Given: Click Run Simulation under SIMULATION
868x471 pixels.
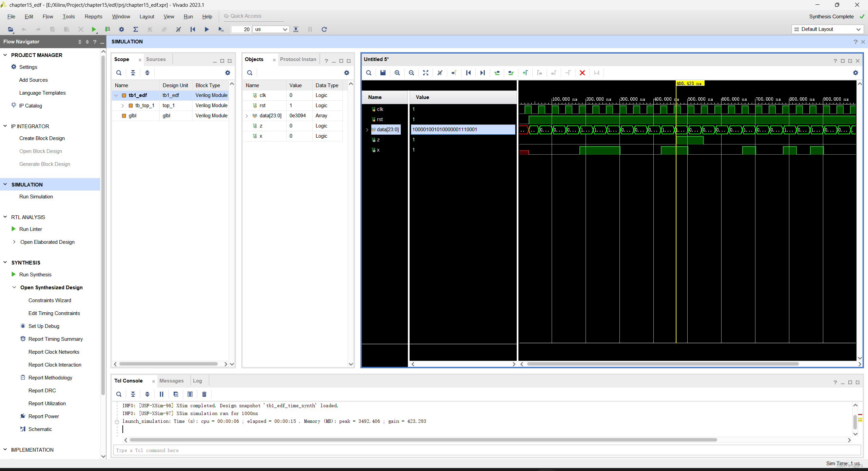Looking at the screenshot, I should (36, 197).
